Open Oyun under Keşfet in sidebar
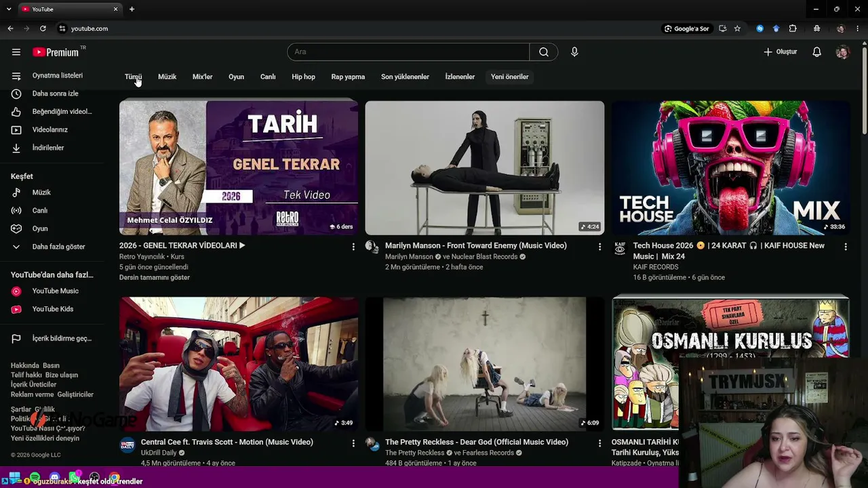 click(x=52, y=228)
